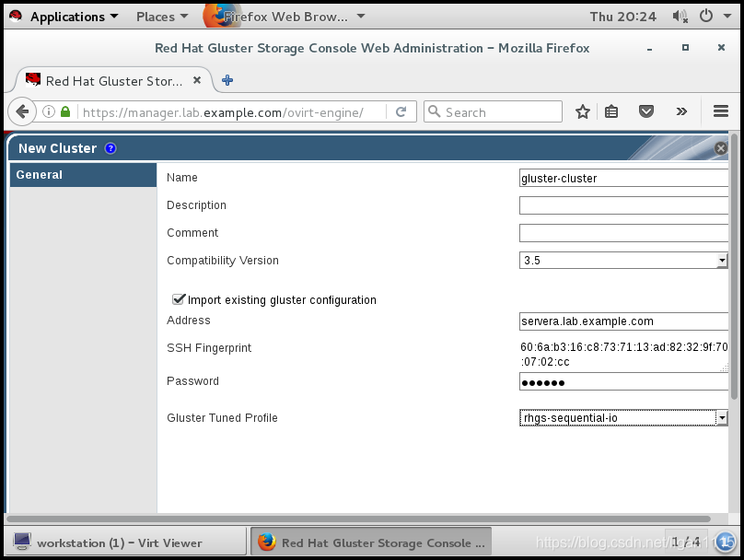Click the Firefox Search box

(493, 112)
